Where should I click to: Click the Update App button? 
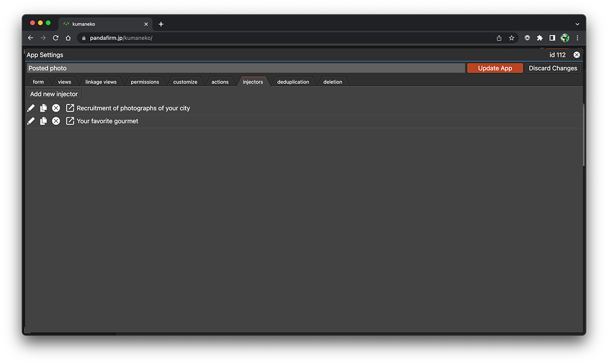point(494,68)
